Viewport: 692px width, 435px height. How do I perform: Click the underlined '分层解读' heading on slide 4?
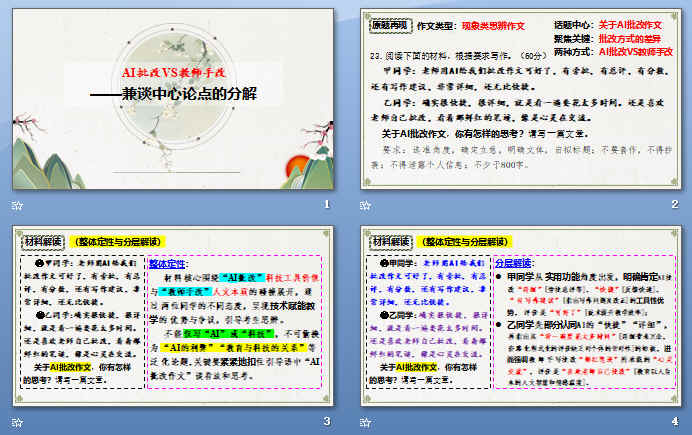click(x=514, y=264)
